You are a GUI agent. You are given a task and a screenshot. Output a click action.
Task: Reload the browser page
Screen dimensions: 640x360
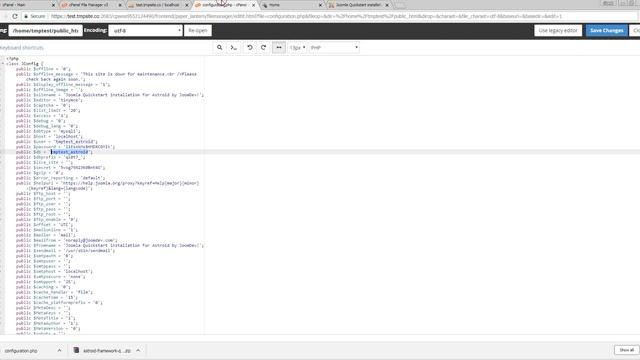pos(15,16)
